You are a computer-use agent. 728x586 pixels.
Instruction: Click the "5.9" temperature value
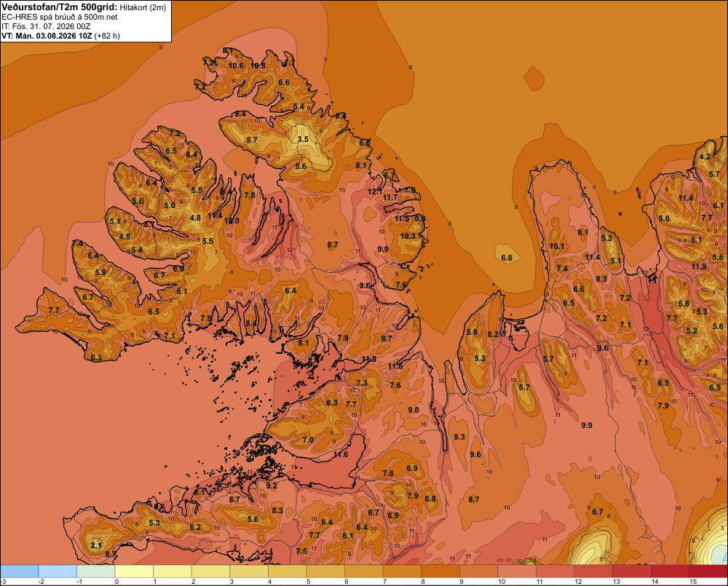coord(100,272)
